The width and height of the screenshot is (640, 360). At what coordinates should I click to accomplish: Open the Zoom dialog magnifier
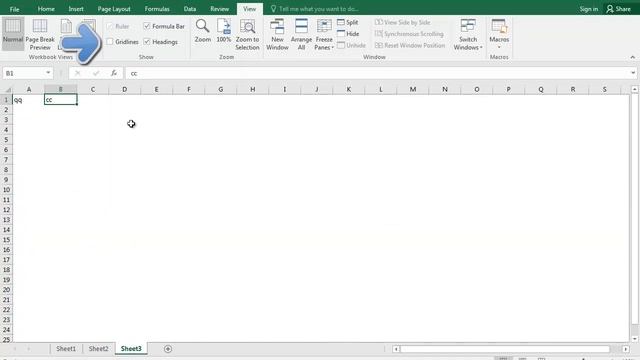coord(202,32)
